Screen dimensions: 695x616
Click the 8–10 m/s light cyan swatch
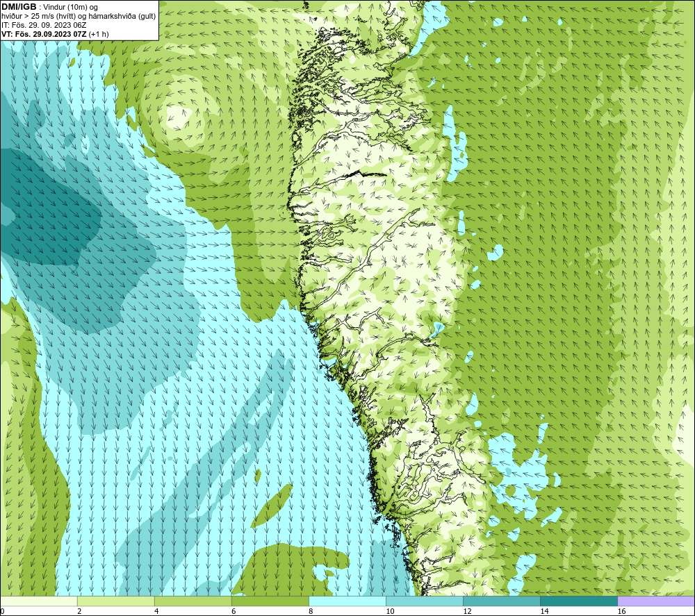[347, 601]
